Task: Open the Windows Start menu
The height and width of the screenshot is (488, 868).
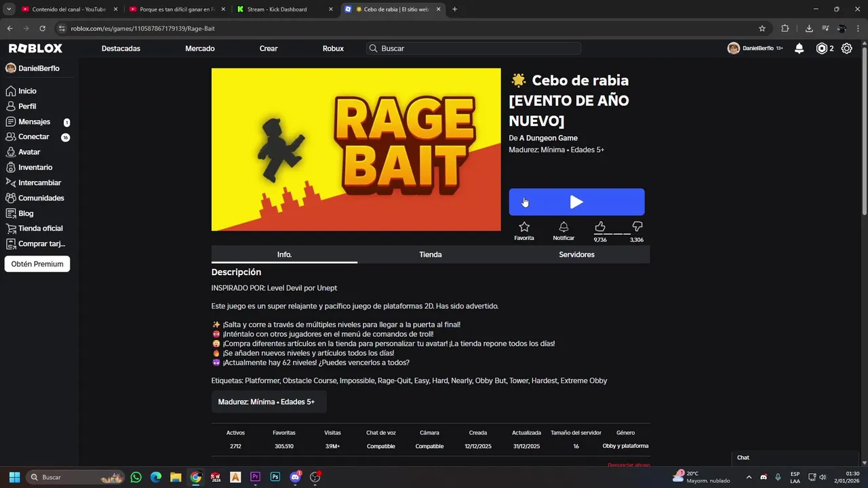Action: [14, 477]
